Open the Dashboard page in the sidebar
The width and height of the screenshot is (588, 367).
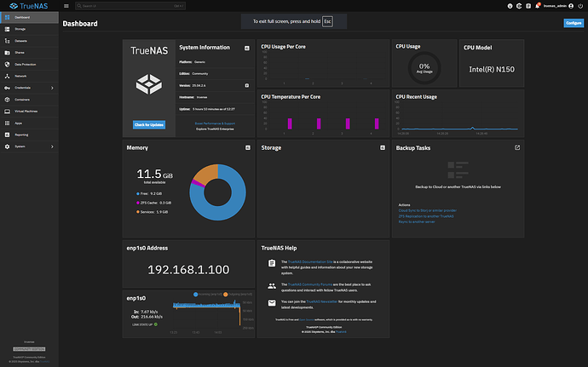29,17
